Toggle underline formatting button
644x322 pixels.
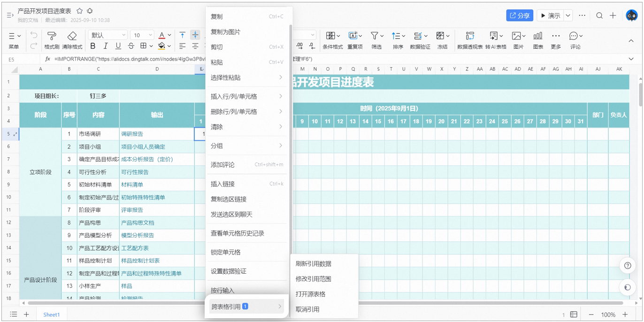click(118, 46)
